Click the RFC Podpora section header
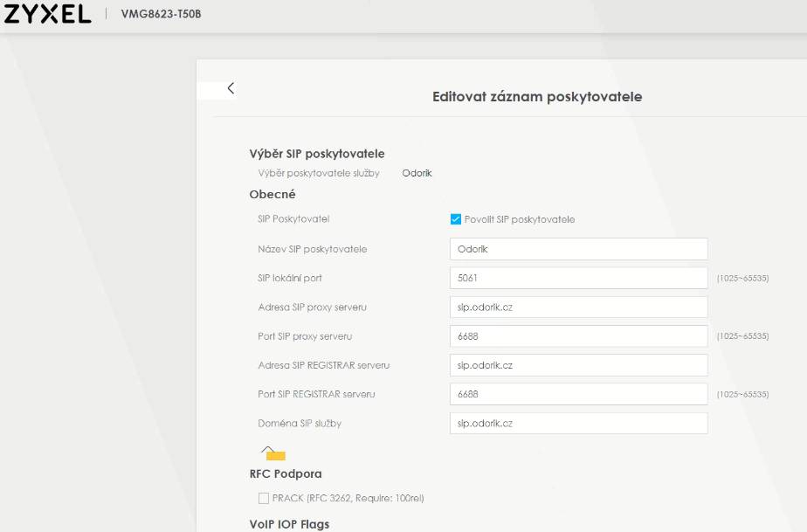This screenshot has width=807, height=532. coord(286,474)
